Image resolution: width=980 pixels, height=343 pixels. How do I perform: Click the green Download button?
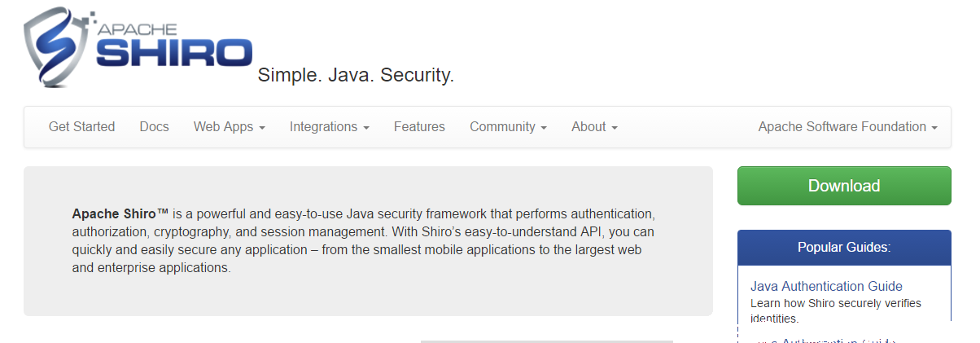(844, 186)
